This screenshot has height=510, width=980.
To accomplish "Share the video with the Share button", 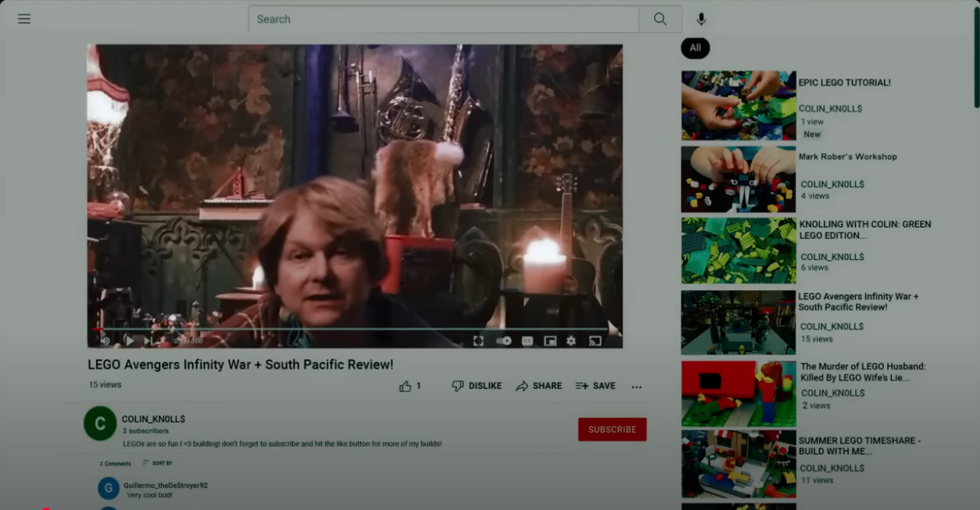I will pos(539,386).
